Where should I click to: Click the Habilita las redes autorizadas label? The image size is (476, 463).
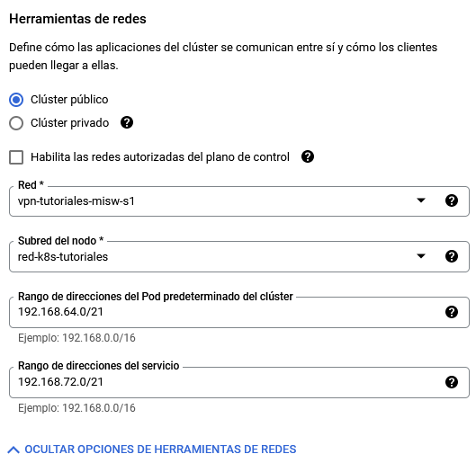(x=160, y=157)
